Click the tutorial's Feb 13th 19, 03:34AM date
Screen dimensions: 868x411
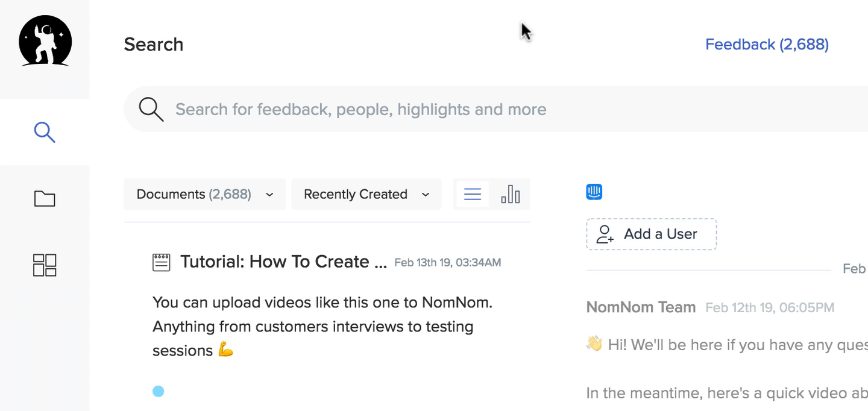448,263
